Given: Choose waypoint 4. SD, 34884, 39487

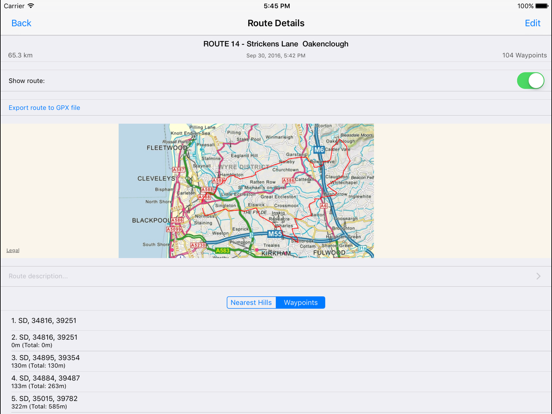Looking at the screenshot, I should [x=276, y=382].
